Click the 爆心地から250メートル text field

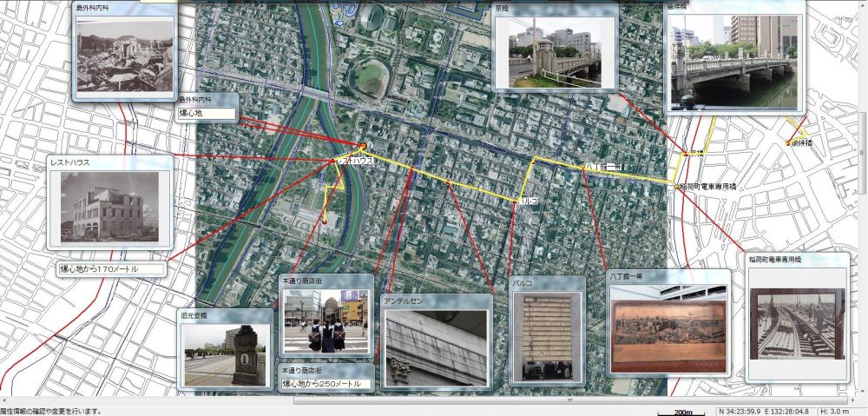326,383
